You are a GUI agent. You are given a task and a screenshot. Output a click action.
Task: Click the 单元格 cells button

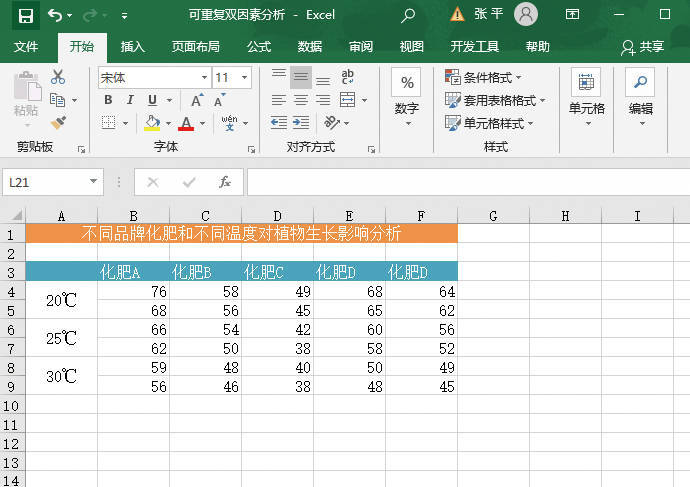point(586,95)
